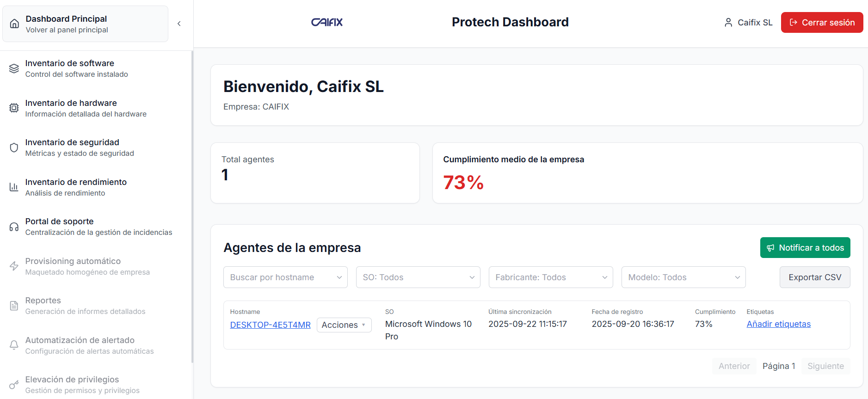This screenshot has height=399, width=868.
Task: Click the Exportar CSV button
Action: coord(814,277)
